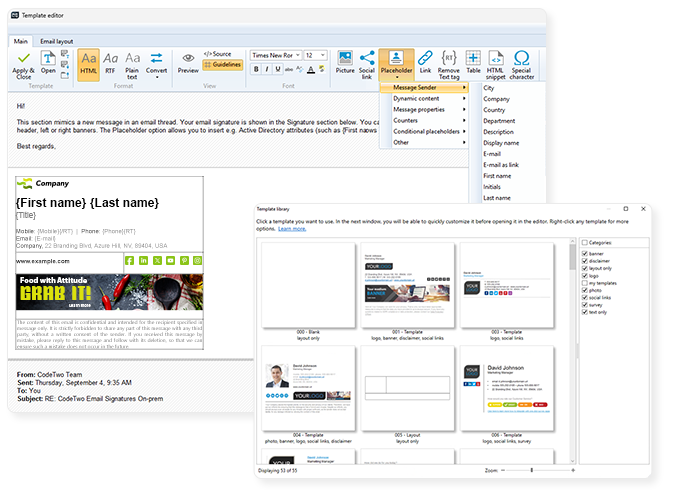Click the template library zoom slider
The image size is (674, 500).
point(530,469)
